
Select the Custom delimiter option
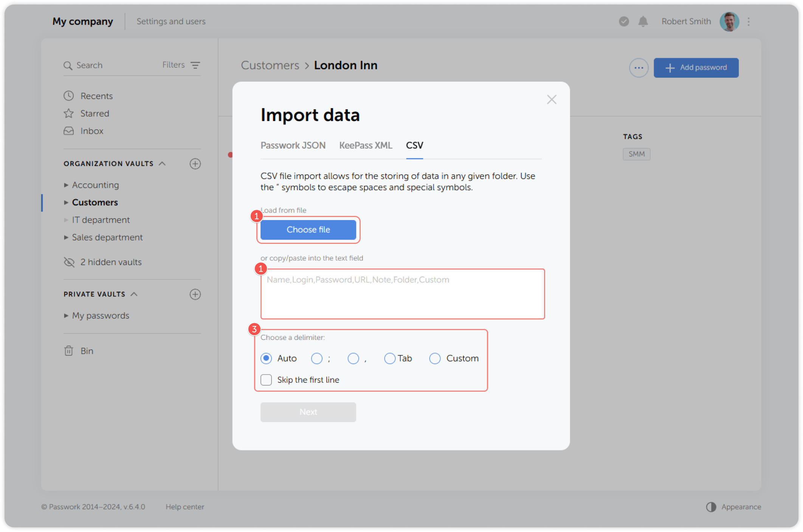[x=435, y=358]
